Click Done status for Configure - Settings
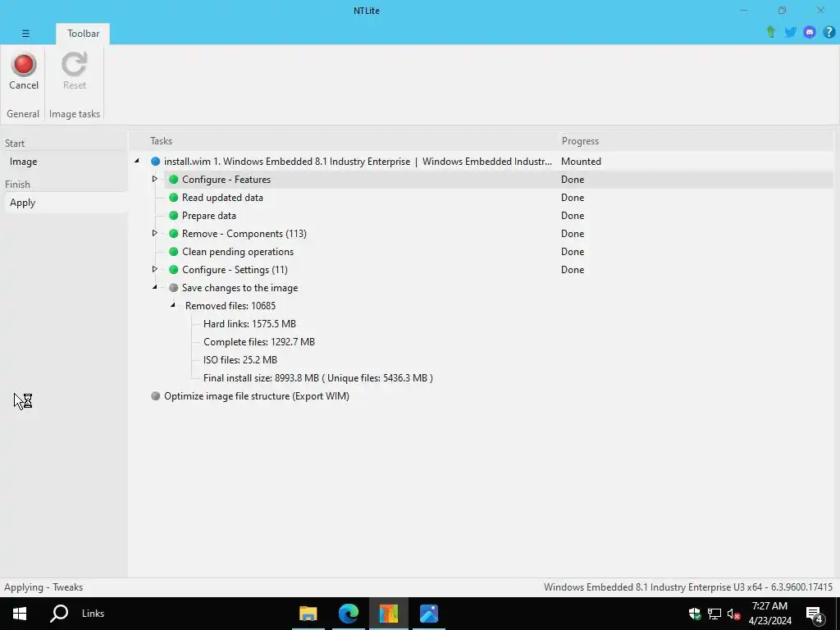This screenshot has height=630, width=840. [x=572, y=269]
